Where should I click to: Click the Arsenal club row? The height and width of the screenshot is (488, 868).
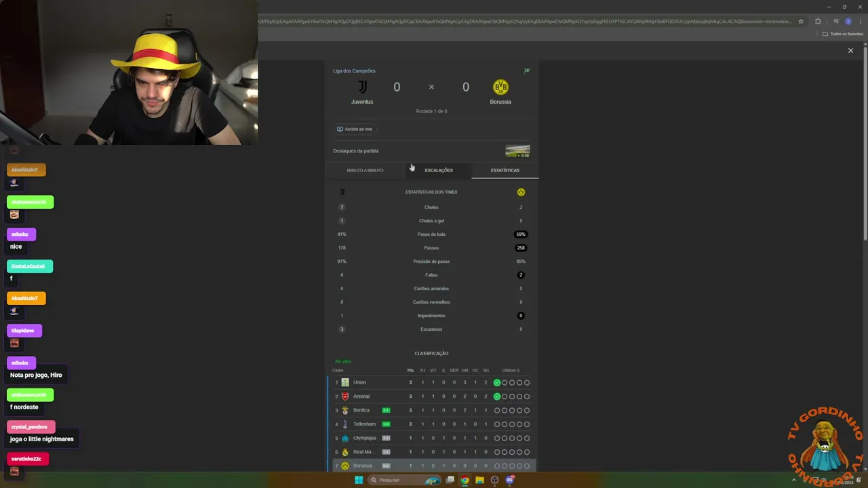pyautogui.click(x=432, y=396)
